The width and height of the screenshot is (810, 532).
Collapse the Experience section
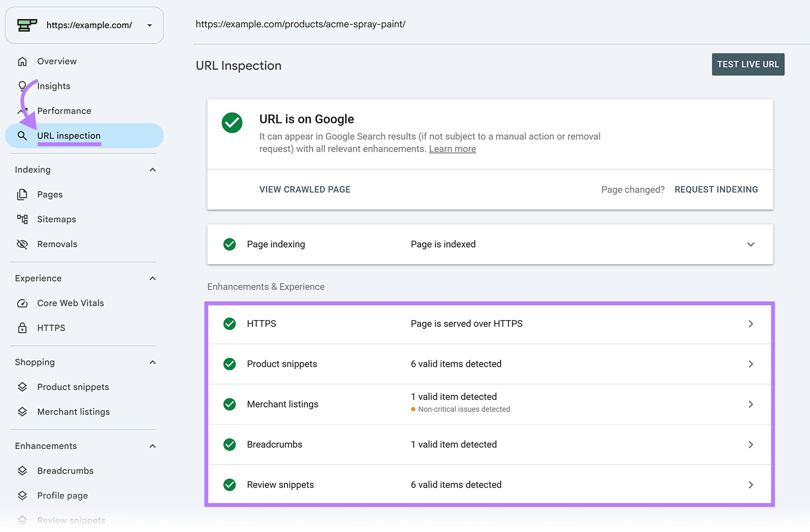152,278
